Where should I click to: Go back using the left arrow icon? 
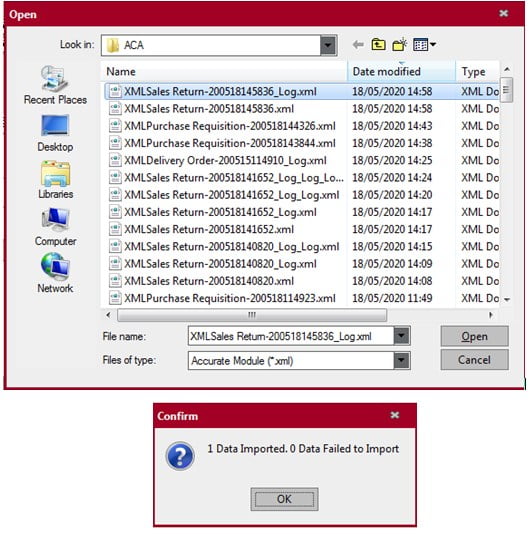click(x=358, y=44)
